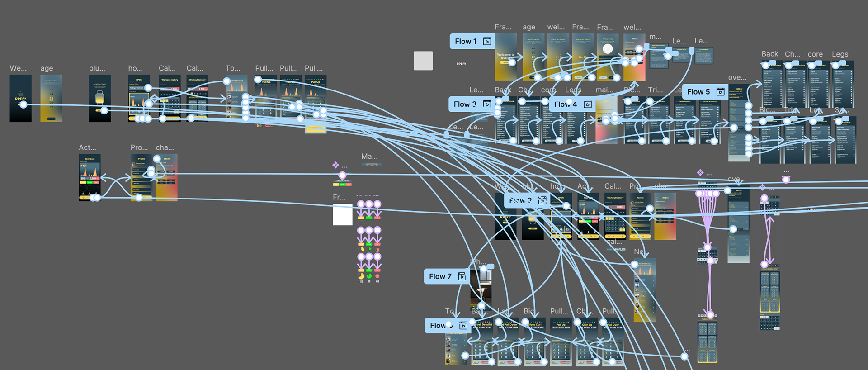Click the play icon on Flow 2
This screenshot has width=868, height=370.
click(x=542, y=200)
